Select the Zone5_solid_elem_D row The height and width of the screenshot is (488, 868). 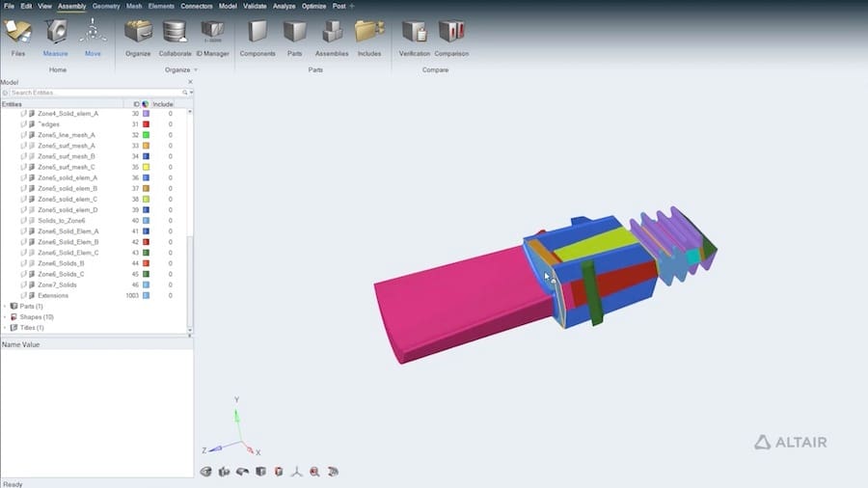tap(93, 209)
